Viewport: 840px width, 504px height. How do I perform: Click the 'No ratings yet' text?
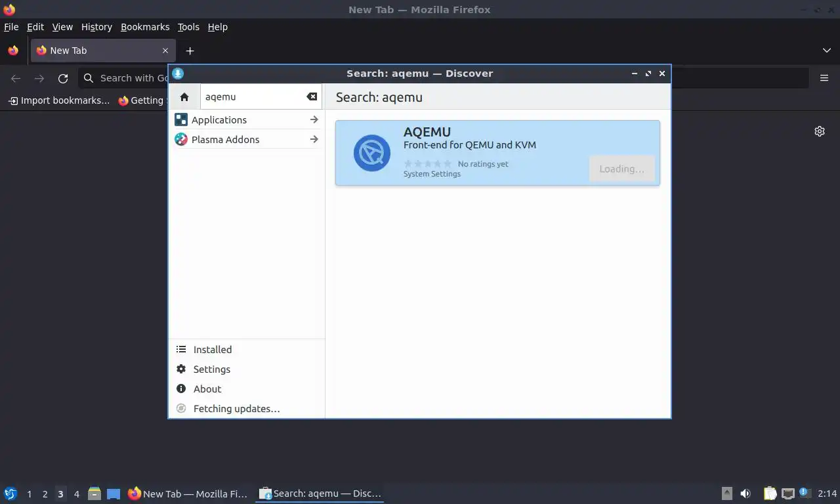tap(483, 164)
